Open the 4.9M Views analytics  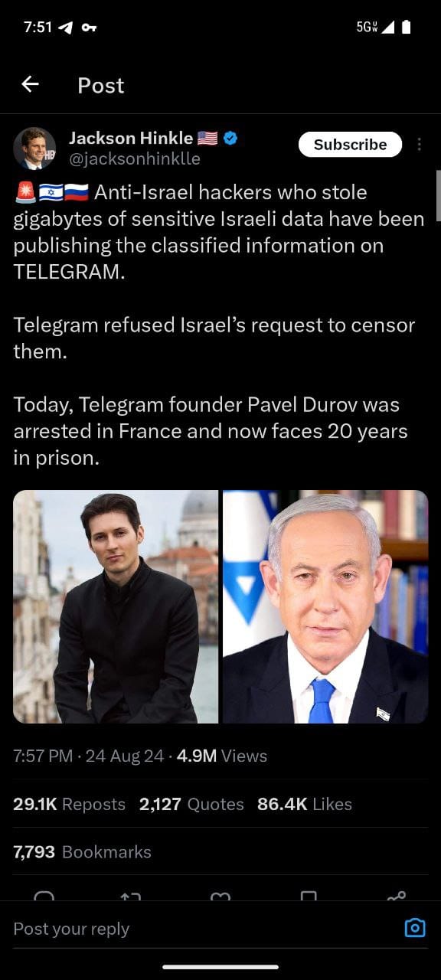(222, 756)
